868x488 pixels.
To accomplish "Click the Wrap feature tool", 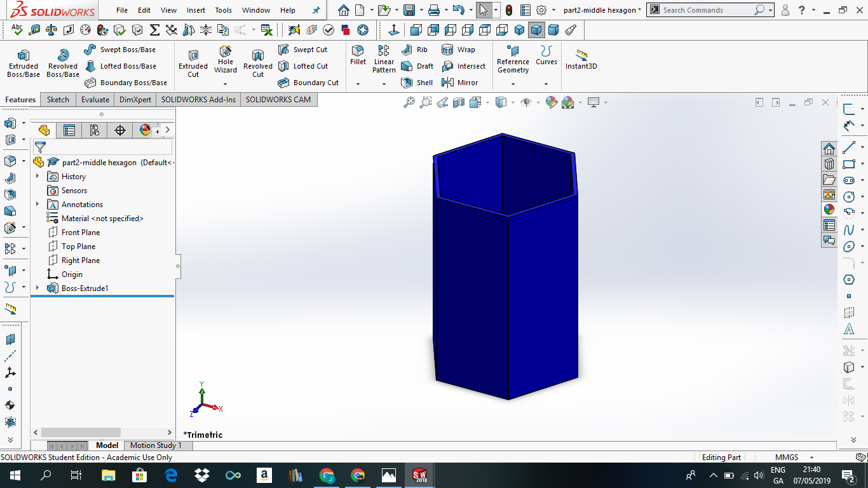I will click(458, 50).
